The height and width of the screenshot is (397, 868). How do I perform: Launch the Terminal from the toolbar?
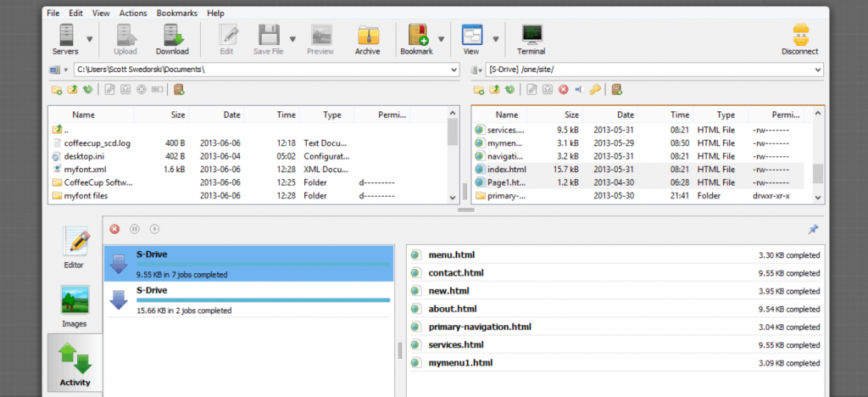[x=531, y=38]
